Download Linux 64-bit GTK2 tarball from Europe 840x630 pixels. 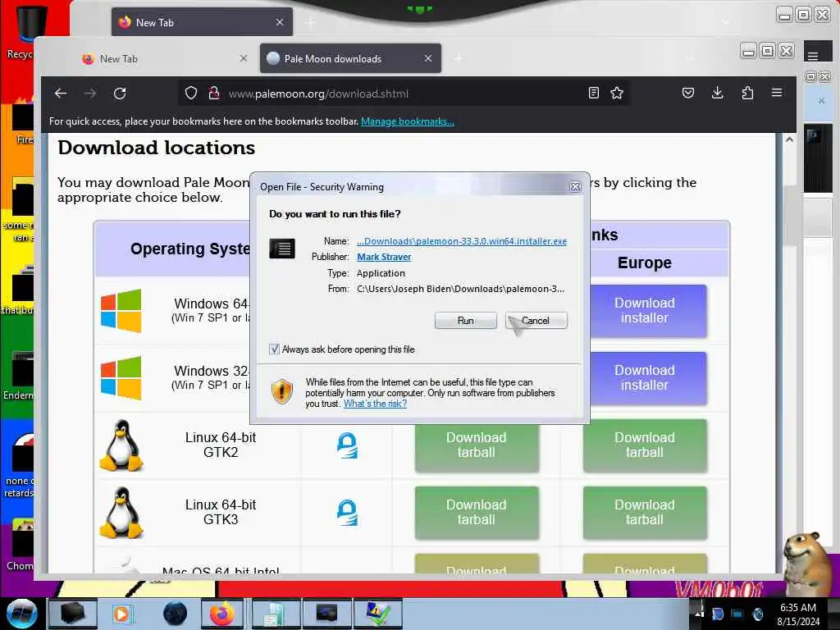[645, 445]
